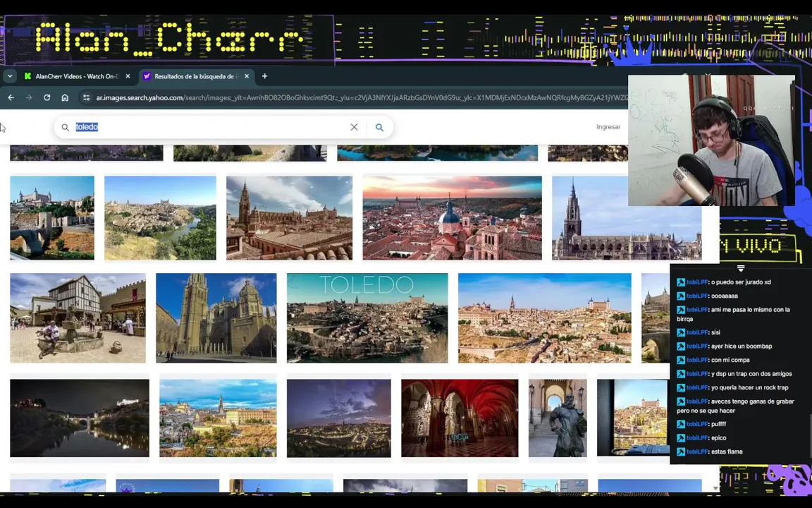Open the window view of Alcázar thumbnail

pos(633,418)
